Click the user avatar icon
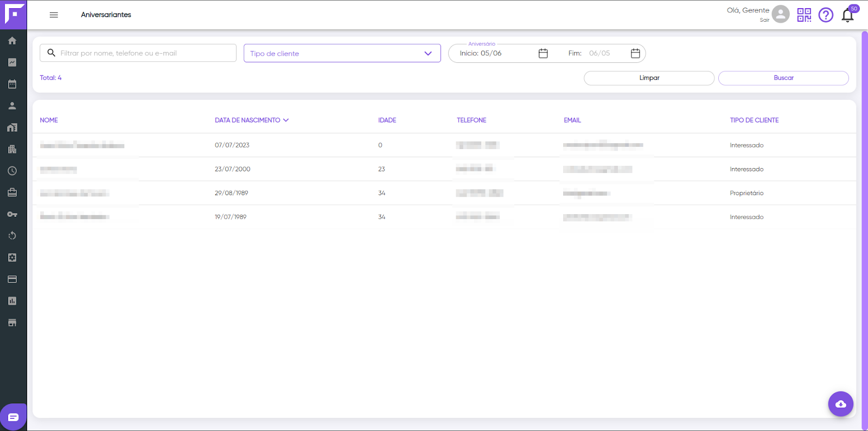The height and width of the screenshot is (431, 868). tap(781, 14)
